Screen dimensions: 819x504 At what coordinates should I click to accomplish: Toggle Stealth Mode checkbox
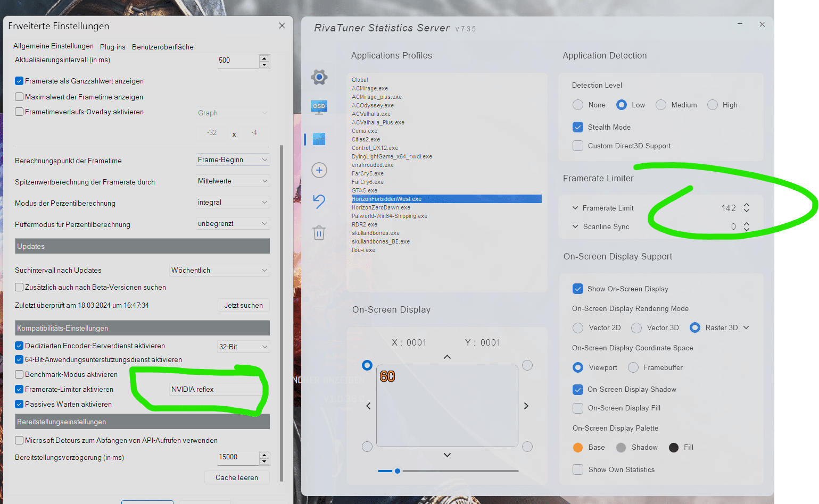(x=578, y=127)
